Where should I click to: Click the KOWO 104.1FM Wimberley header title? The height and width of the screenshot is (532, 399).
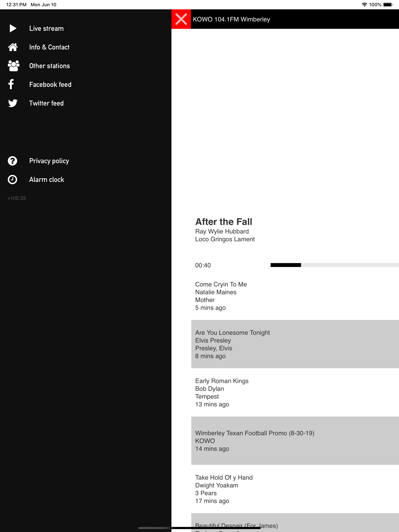(x=231, y=19)
